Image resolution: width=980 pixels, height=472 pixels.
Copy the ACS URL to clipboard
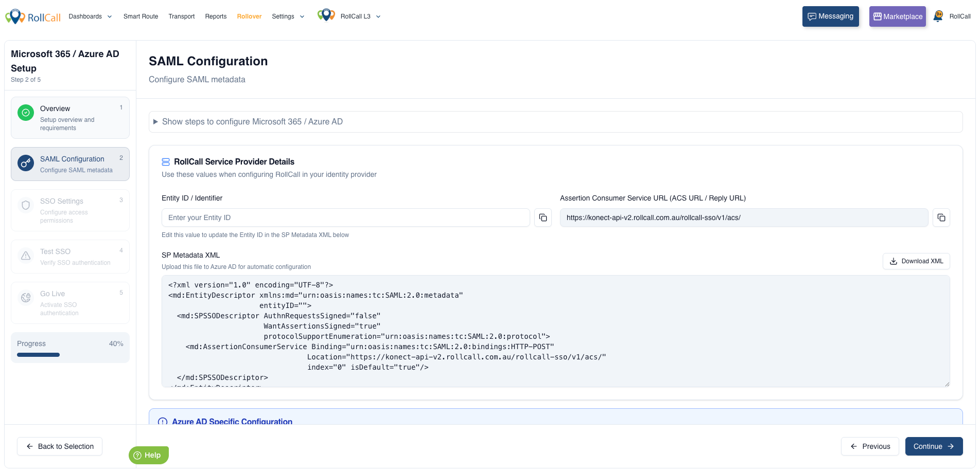pyautogui.click(x=941, y=217)
